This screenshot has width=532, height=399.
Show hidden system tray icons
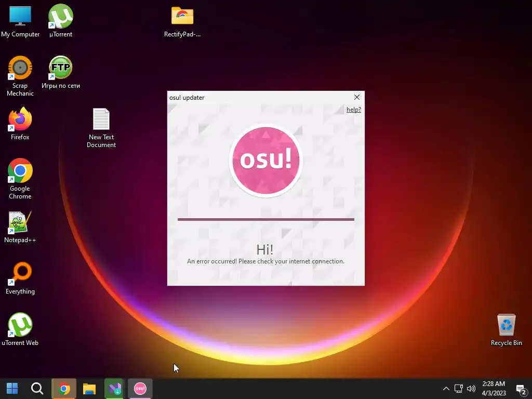click(x=446, y=389)
